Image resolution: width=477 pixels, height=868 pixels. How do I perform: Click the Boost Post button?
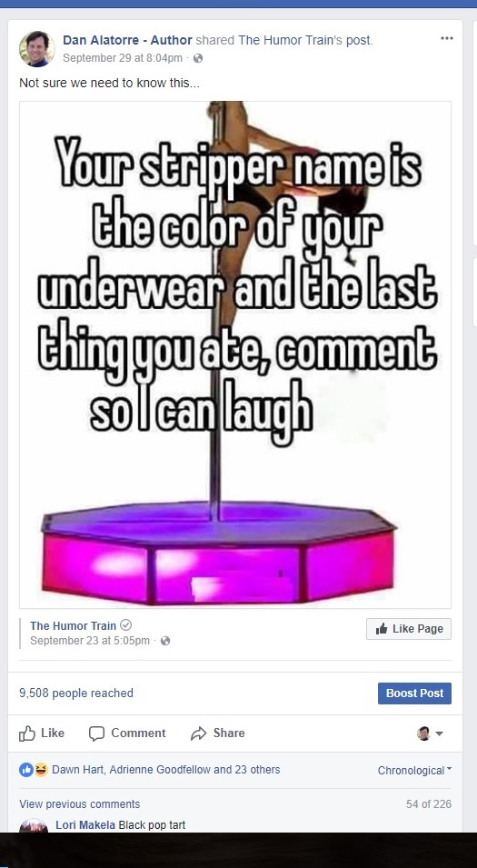414,693
